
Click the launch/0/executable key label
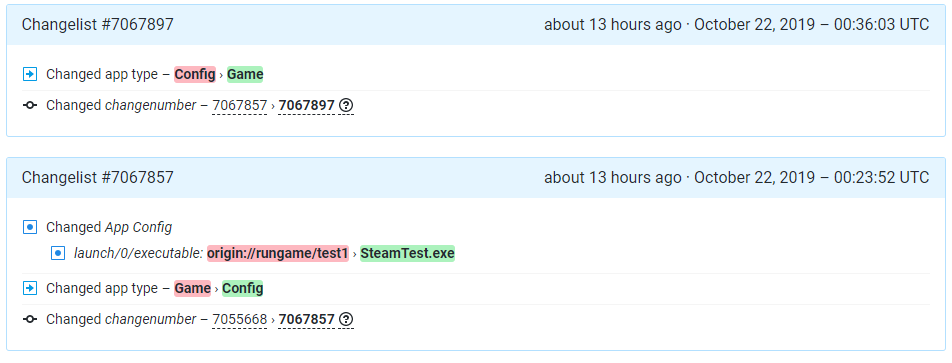point(138,253)
